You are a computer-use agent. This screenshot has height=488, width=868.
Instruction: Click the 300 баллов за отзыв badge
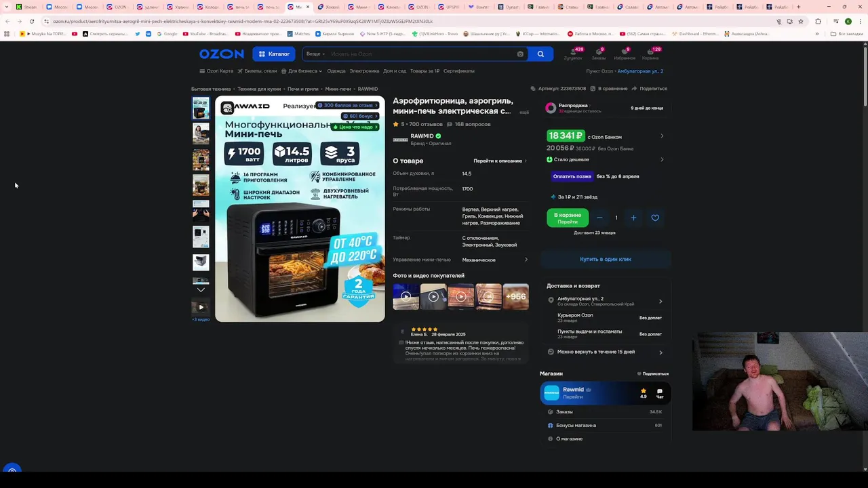(x=347, y=105)
